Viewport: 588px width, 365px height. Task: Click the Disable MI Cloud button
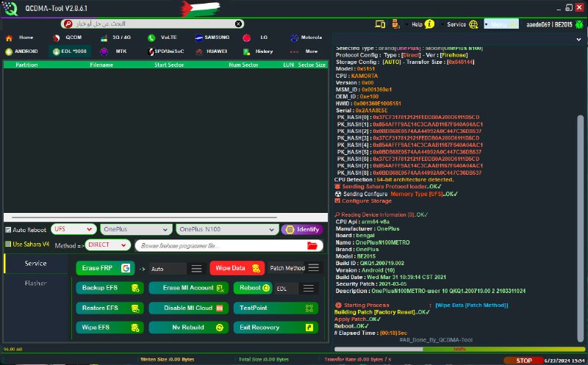189,308
